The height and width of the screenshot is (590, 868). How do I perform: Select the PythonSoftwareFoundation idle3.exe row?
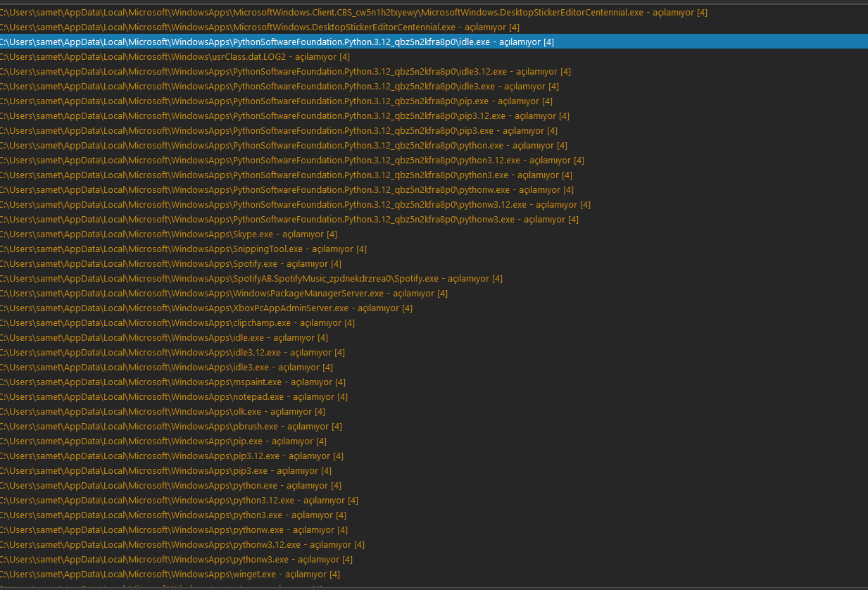pos(434,86)
